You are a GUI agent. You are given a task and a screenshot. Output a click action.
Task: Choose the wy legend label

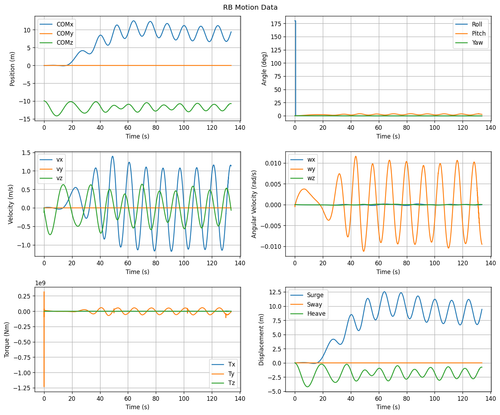311,169
